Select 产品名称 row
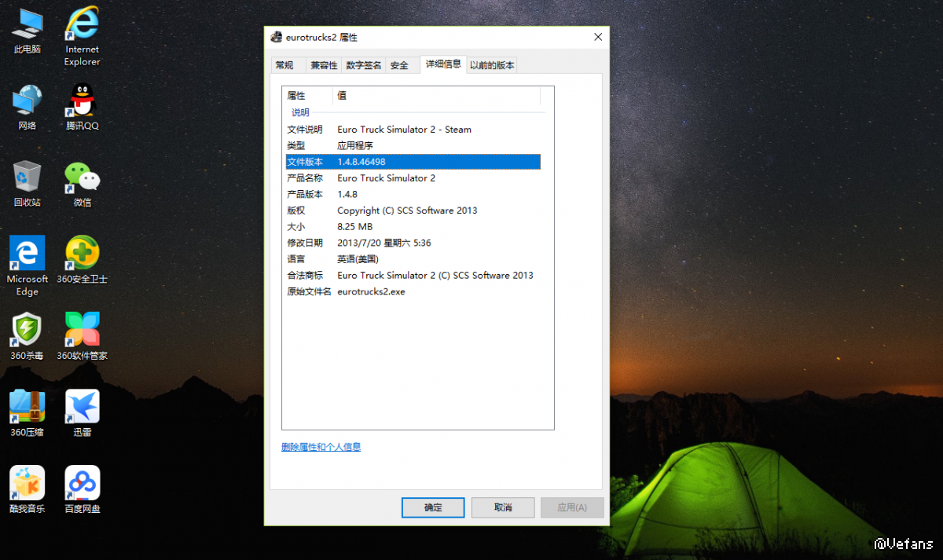Image resolution: width=943 pixels, height=560 pixels. coord(413,178)
